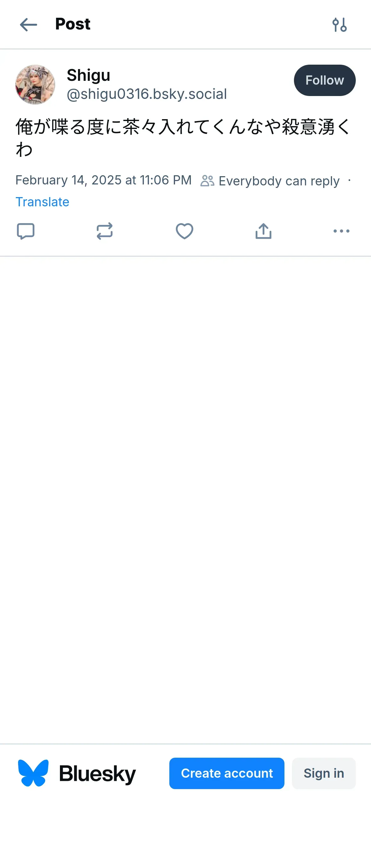Open the Shigu display name link
The image size is (371, 868).
pos(88,75)
